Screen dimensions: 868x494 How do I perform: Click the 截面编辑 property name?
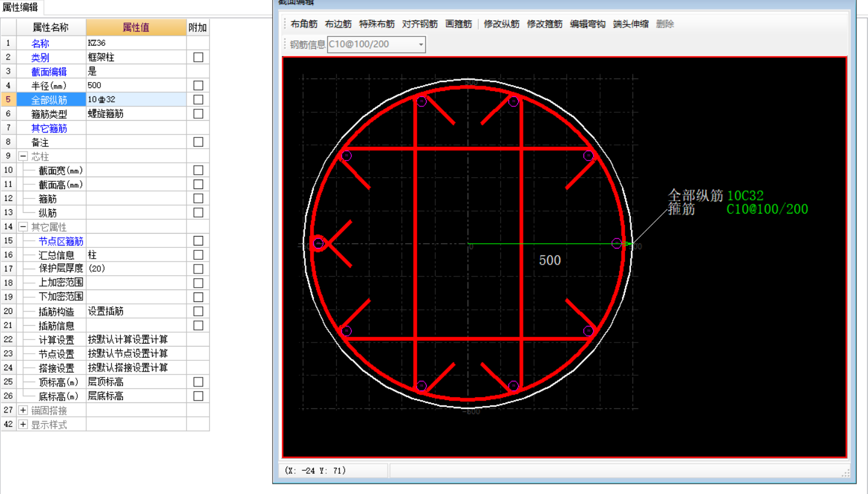(49, 72)
